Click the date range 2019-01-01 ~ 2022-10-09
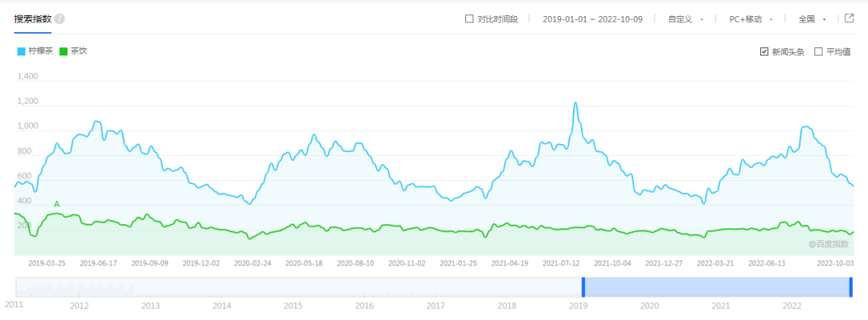 [x=592, y=18]
